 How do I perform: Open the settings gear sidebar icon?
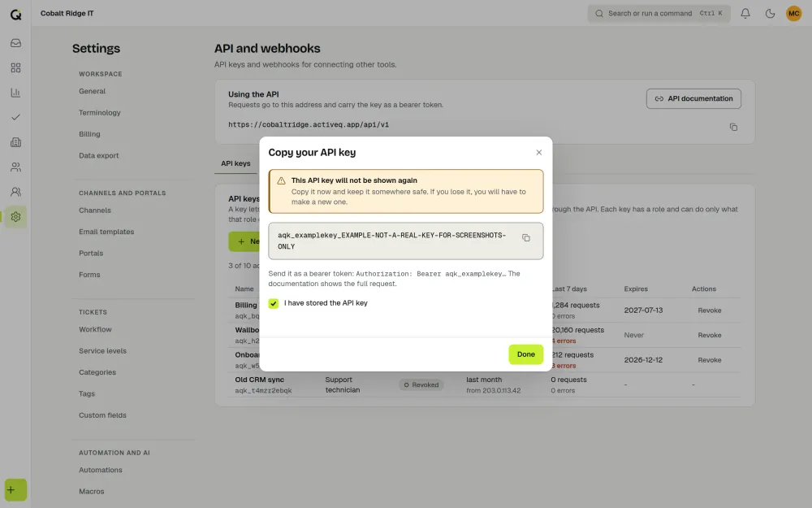[15, 217]
